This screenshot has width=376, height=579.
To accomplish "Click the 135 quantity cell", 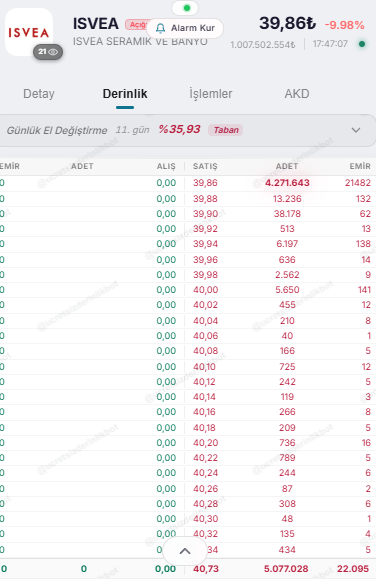I will click(287, 534).
